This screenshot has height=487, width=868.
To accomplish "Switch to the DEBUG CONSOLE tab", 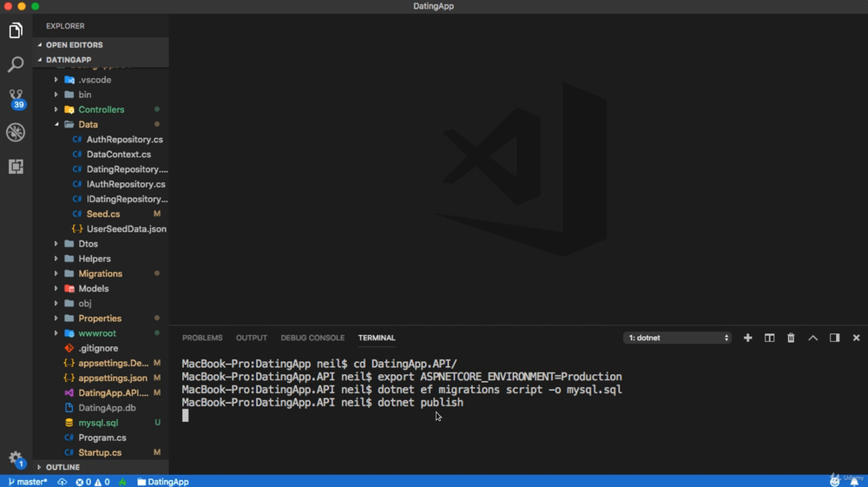I will 312,338.
